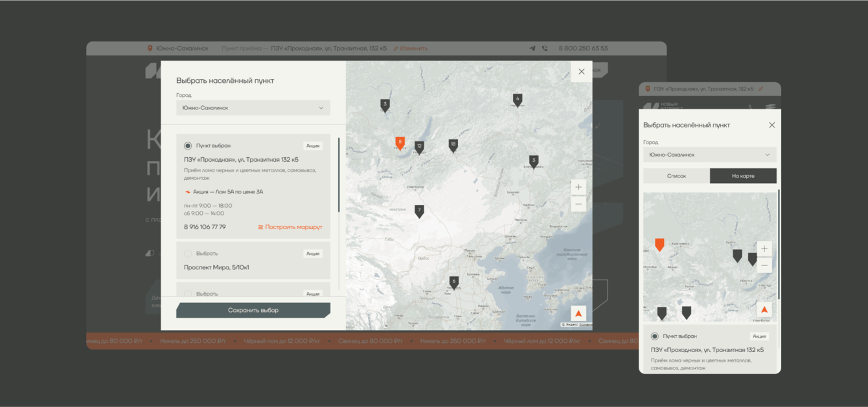Select marker 3 near Blagoveshchensk

tap(534, 162)
